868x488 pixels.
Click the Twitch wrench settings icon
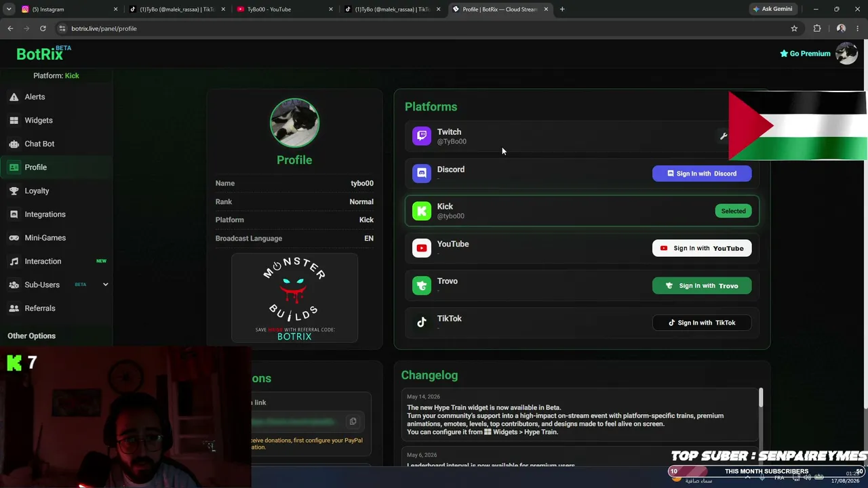724,136
